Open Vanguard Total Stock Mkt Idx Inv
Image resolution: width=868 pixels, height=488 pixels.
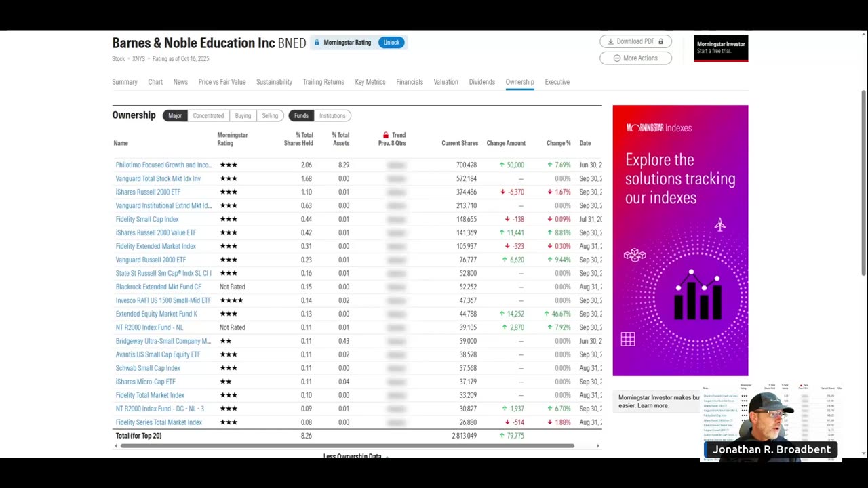158,178
